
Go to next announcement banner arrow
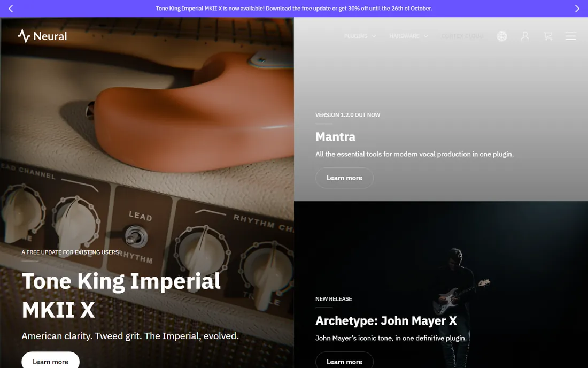tap(577, 9)
